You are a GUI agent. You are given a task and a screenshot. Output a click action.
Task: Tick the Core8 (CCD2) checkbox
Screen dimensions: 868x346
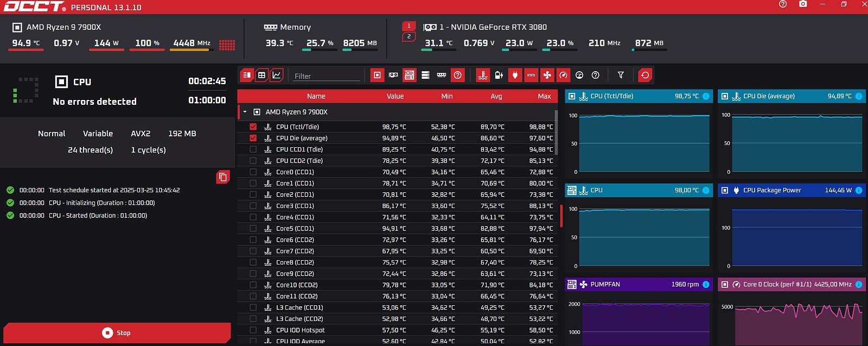click(253, 262)
